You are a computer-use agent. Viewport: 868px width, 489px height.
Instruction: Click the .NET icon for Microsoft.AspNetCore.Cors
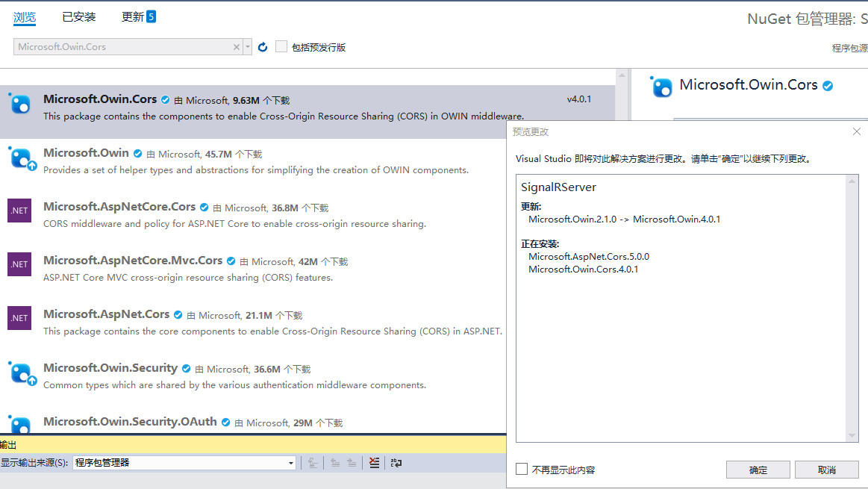tap(19, 211)
